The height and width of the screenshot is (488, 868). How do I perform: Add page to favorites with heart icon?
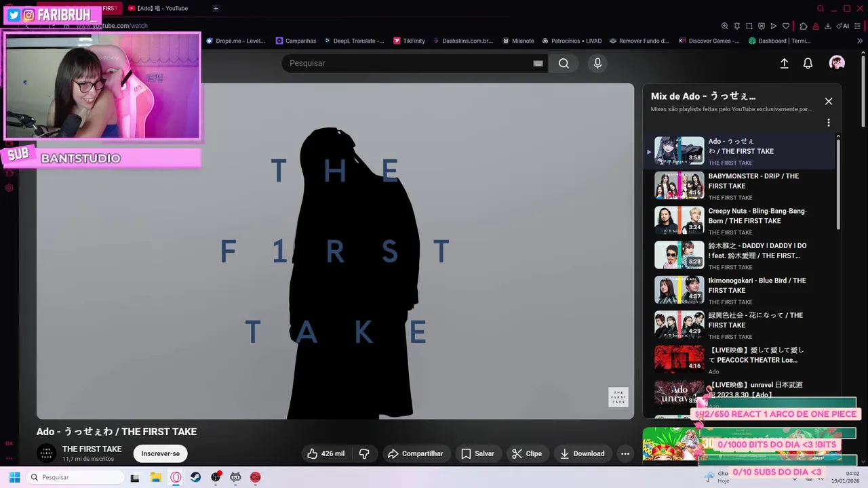tap(786, 26)
